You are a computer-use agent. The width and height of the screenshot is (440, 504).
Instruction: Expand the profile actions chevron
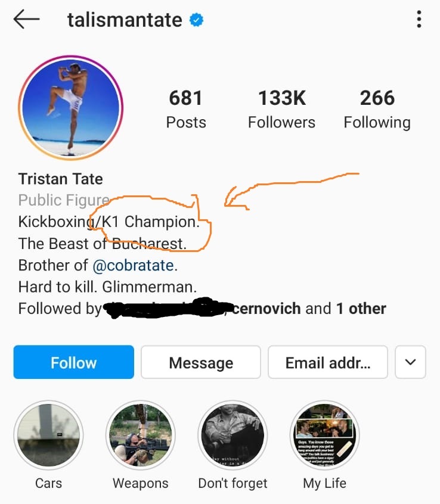click(410, 362)
